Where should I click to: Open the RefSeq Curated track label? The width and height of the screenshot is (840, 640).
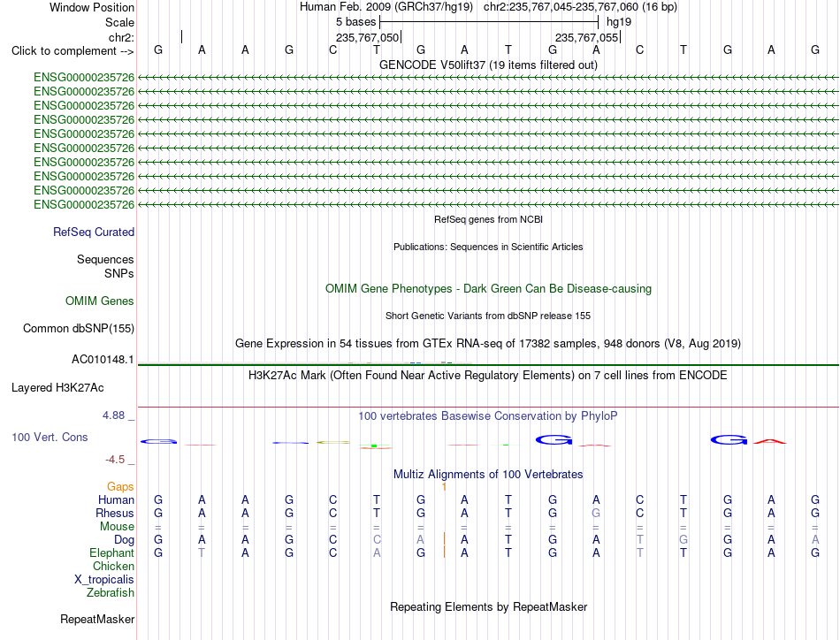(94, 232)
